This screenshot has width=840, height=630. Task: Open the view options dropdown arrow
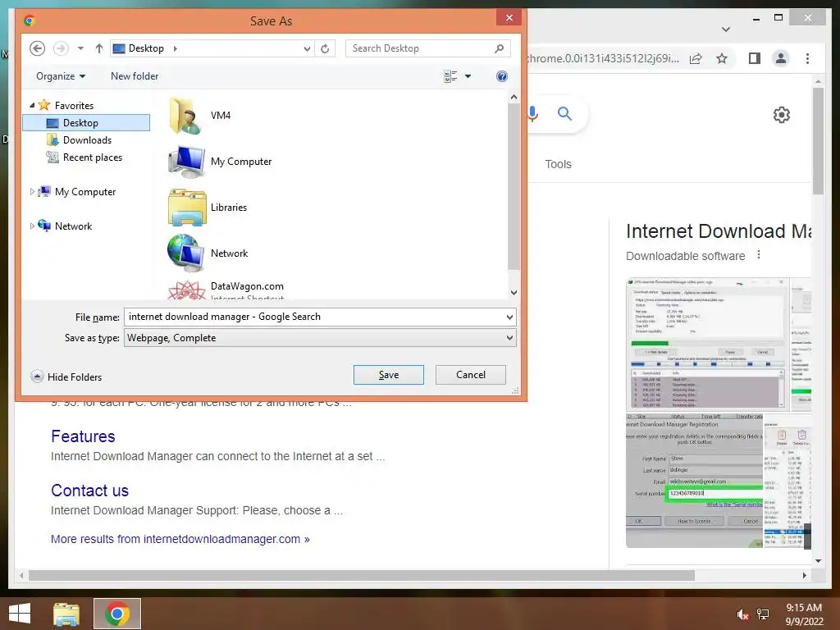468,76
